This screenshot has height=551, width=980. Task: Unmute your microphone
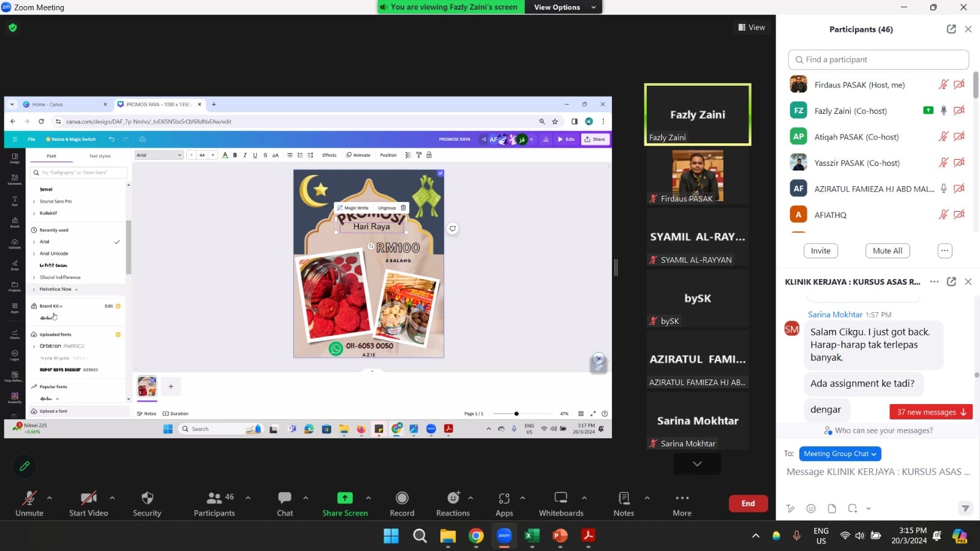(29, 498)
